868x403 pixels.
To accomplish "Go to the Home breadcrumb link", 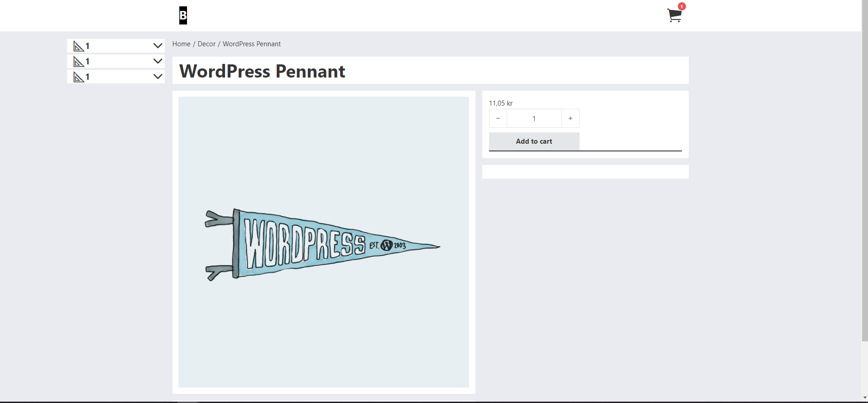I will [x=181, y=44].
